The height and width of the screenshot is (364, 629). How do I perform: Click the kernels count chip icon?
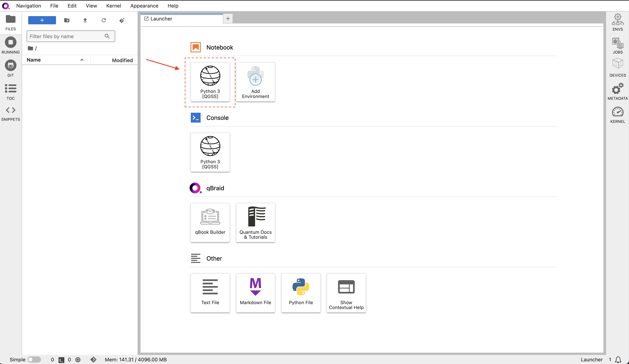point(78,360)
